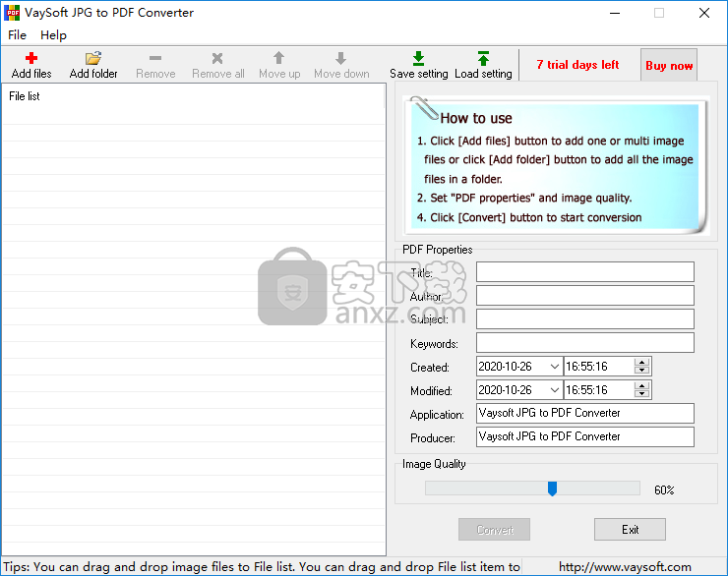Click the Remove all X icon
The image size is (728, 576).
(x=217, y=58)
